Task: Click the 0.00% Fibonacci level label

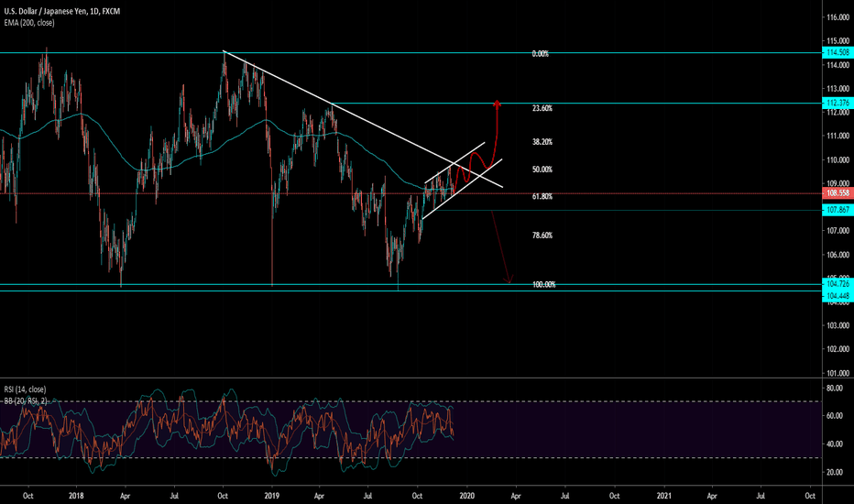Action: 540,54
